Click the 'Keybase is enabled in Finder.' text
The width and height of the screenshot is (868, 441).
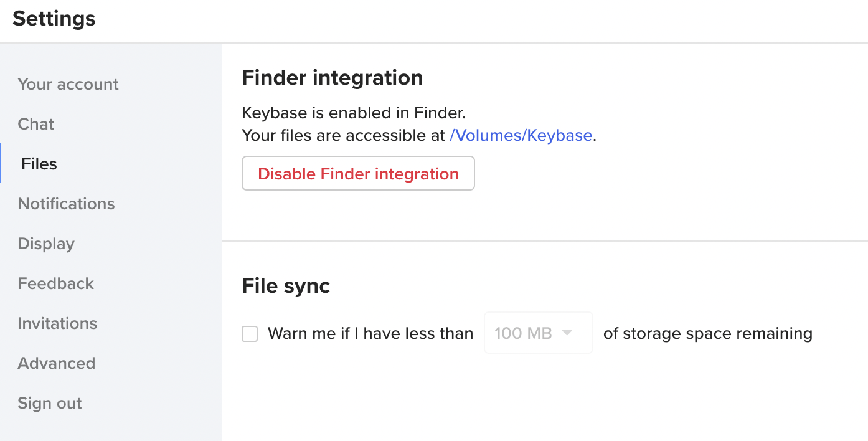354,113
